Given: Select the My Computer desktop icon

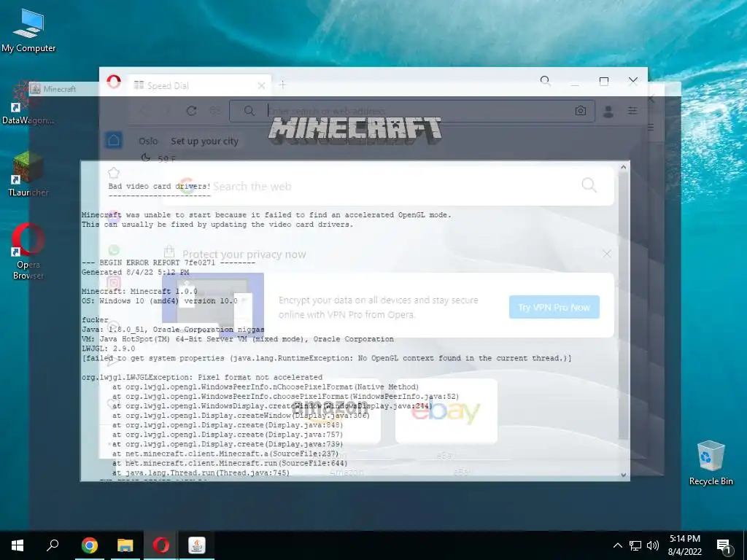Looking at the screenshot, I should (x=28, y=31).
